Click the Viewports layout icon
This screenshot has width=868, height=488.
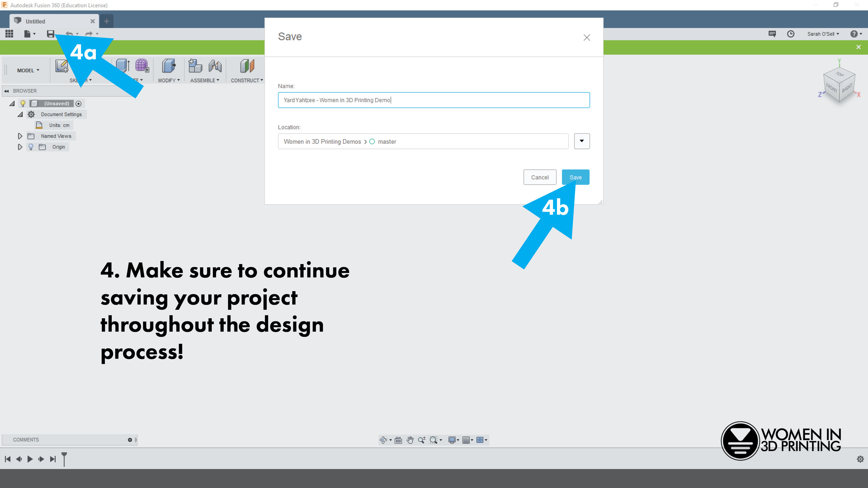pos(480,440)
